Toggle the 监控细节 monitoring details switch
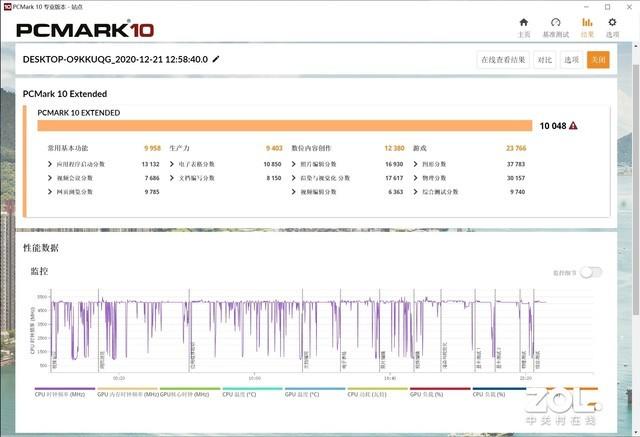This screenshot has height=437, width=640. point(591,272)
